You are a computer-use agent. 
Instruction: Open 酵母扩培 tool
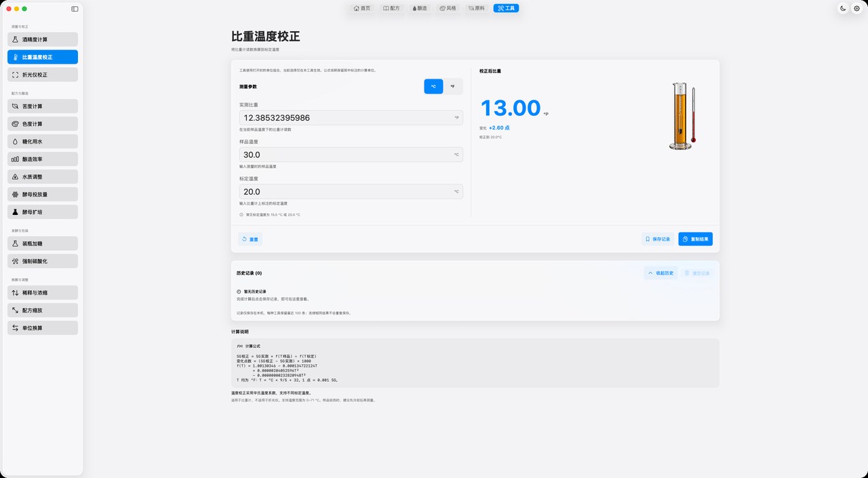43,212
